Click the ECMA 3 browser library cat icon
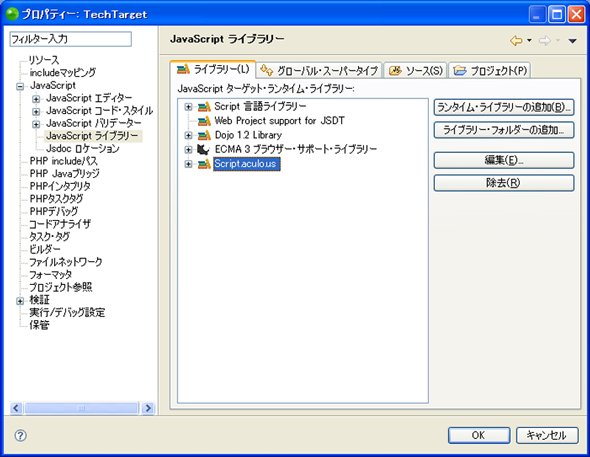 click(x=203, y=149)
